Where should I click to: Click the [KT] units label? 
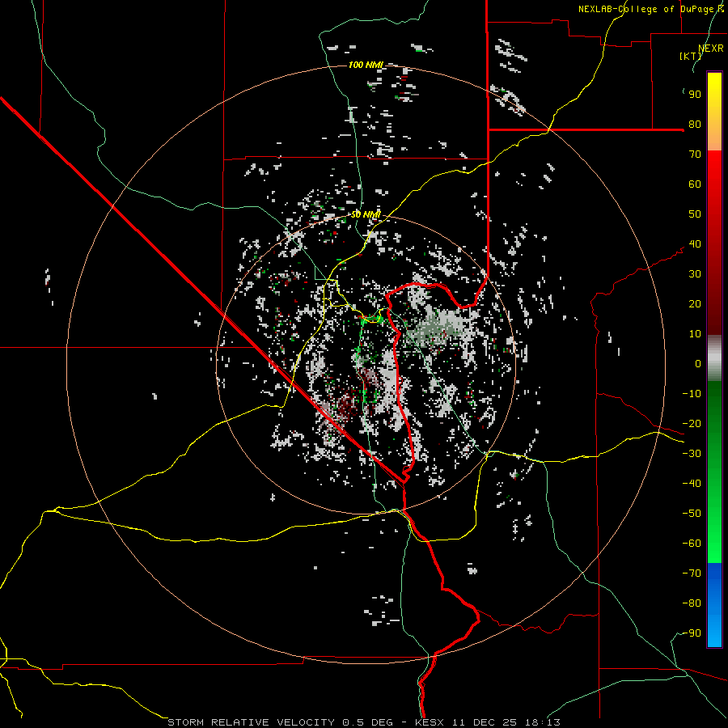[691, 56]
